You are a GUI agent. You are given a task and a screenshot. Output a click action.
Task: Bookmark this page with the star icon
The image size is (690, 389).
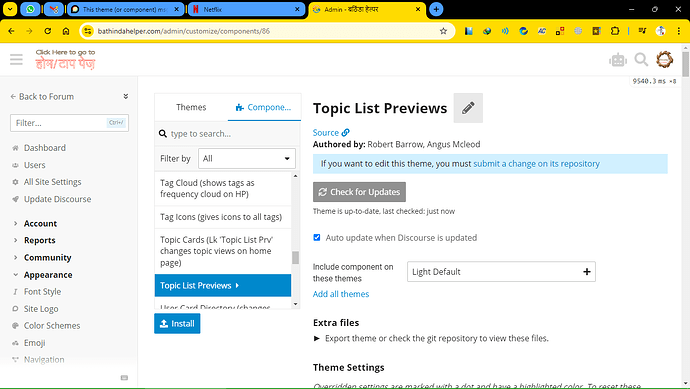pos(443,31)
